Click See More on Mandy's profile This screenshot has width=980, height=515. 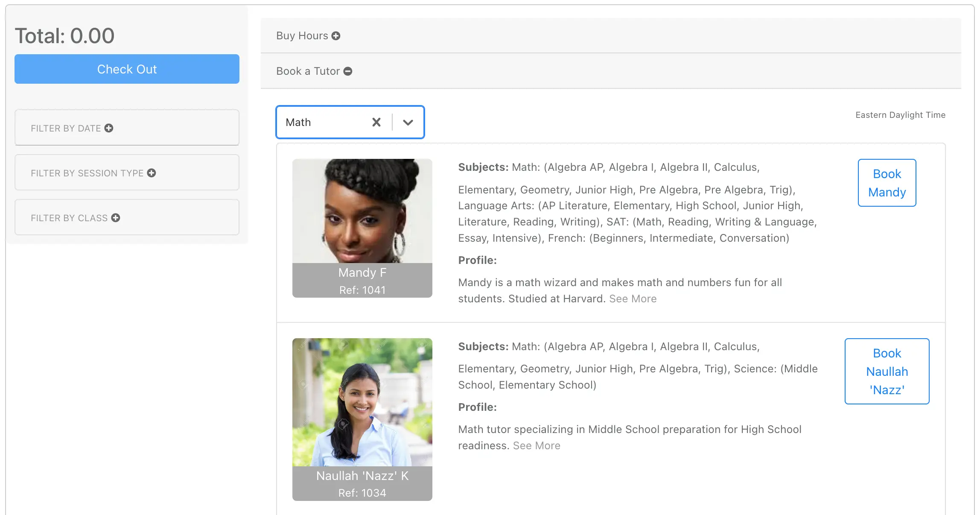633,299
